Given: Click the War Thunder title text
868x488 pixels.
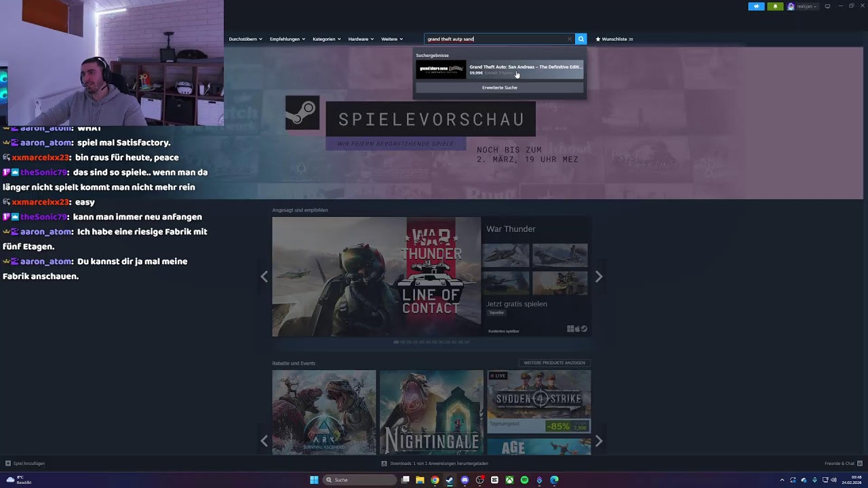Looking at the screenshot, I should click(x=511, y=229).
